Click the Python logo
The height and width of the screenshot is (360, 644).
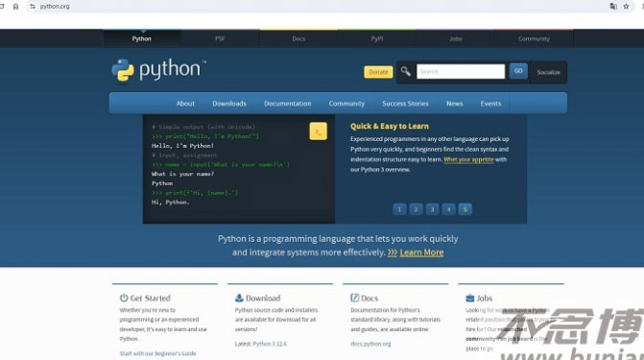(159, 70)
